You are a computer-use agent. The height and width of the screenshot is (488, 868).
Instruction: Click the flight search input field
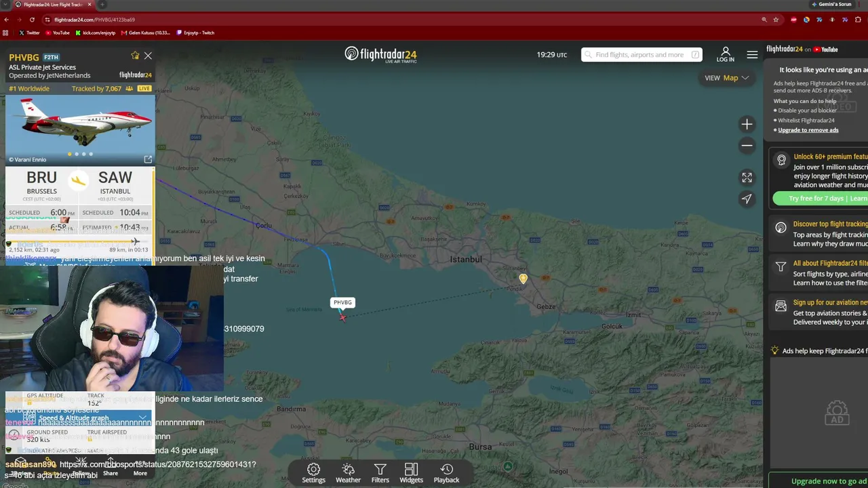click(642, 55)
